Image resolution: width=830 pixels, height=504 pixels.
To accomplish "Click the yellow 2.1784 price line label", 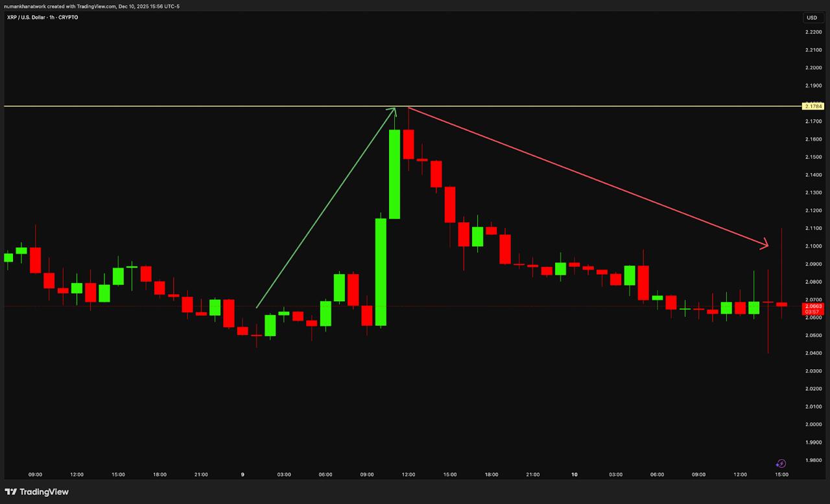I will [x=812, y=106].
